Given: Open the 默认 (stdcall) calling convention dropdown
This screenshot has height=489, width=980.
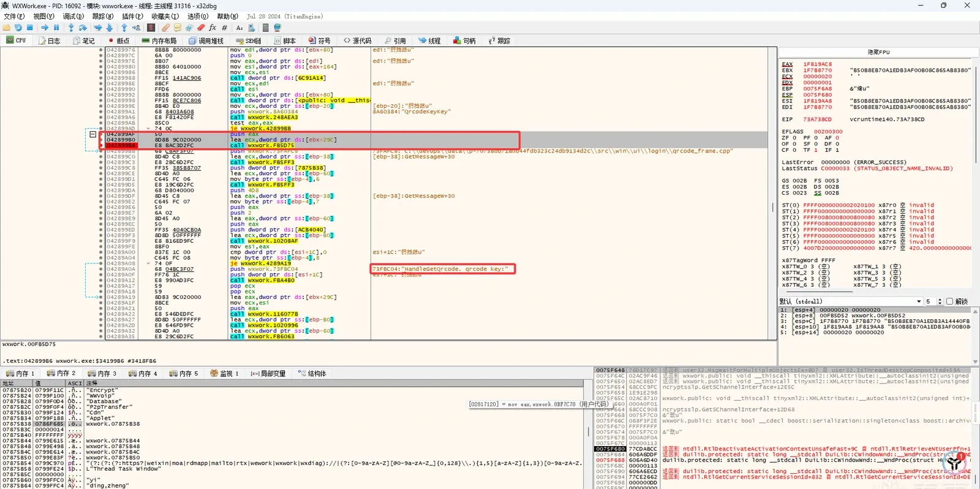Looking at the screenshot, I should pos(851,301).
